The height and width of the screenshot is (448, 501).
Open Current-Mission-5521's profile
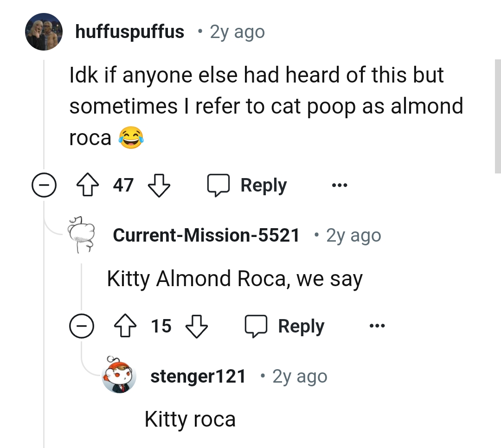[206, 235]
